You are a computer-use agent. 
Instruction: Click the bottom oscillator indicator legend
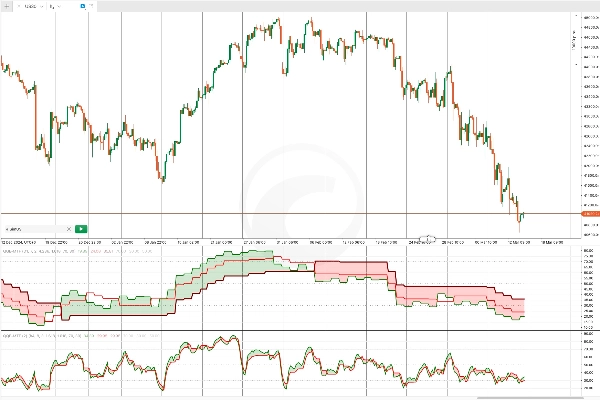tap(40, 336)
